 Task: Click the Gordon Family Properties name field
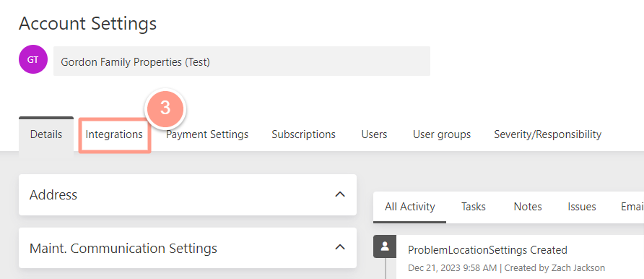click(241, 61)
